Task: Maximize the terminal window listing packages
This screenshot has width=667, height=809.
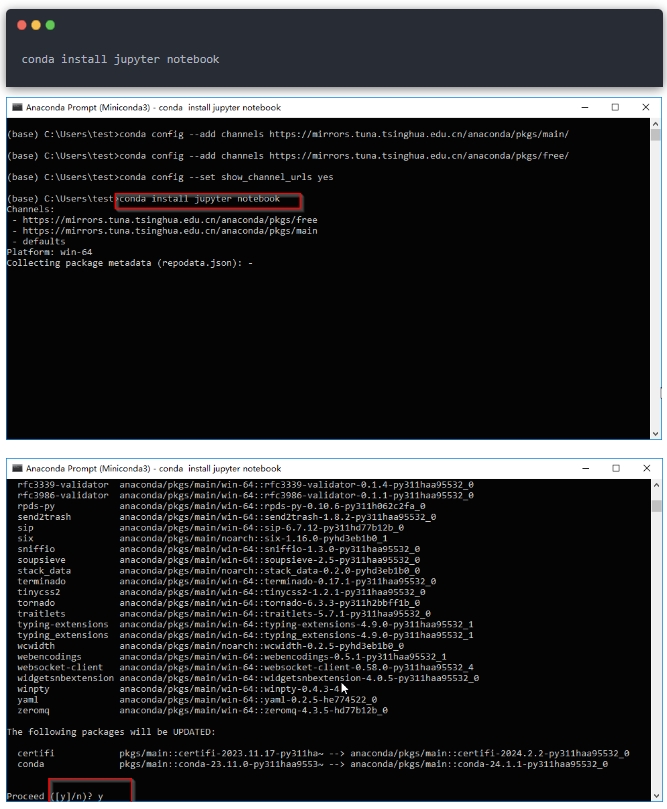Action: tap(615, 468)
